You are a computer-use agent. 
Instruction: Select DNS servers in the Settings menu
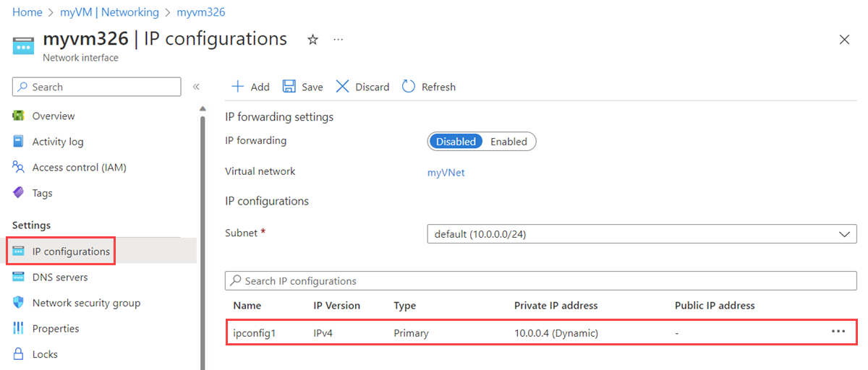[x=60, y=277]
